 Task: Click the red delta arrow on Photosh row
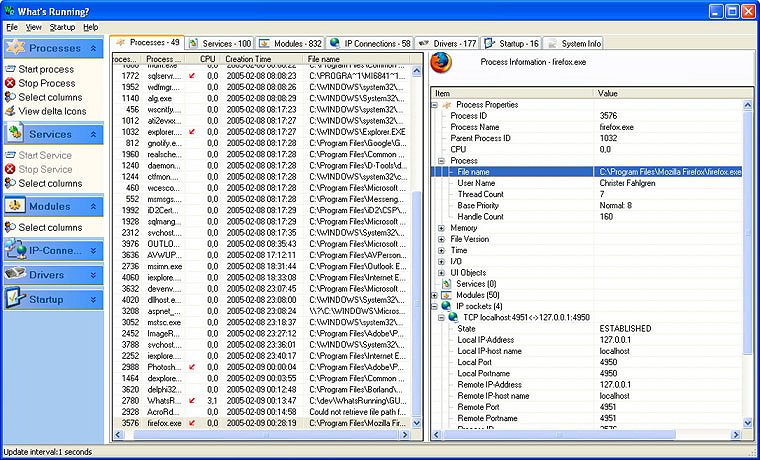click(x=192, y=367)
